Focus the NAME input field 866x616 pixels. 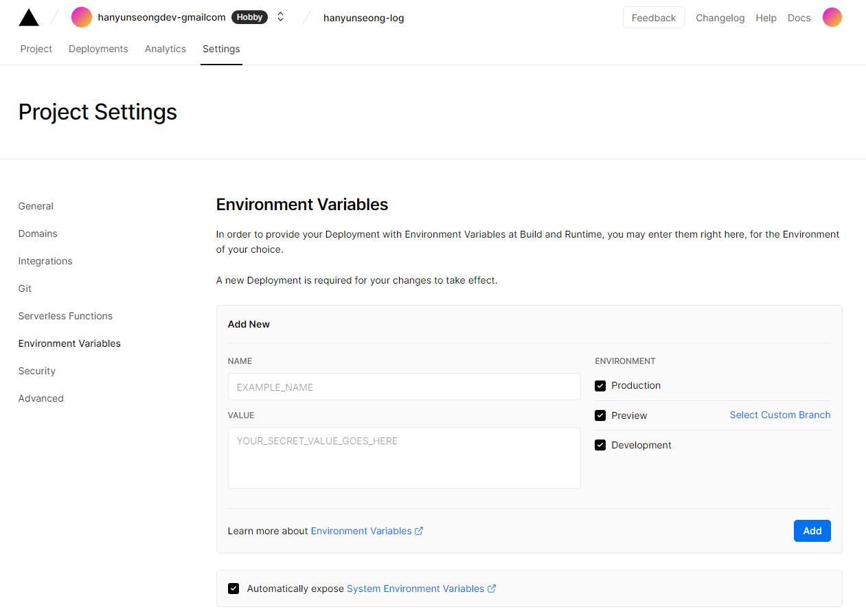(x=404, y=387)
